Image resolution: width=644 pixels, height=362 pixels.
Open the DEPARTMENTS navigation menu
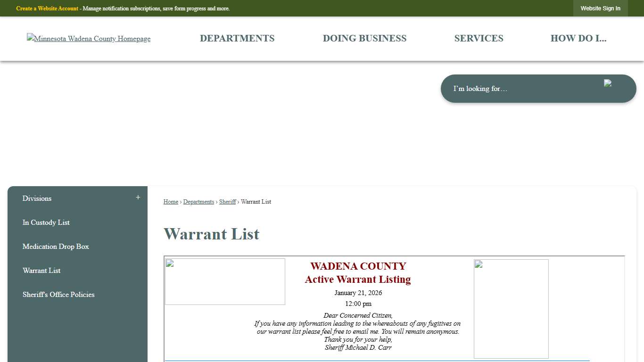(x=237, y=38)
